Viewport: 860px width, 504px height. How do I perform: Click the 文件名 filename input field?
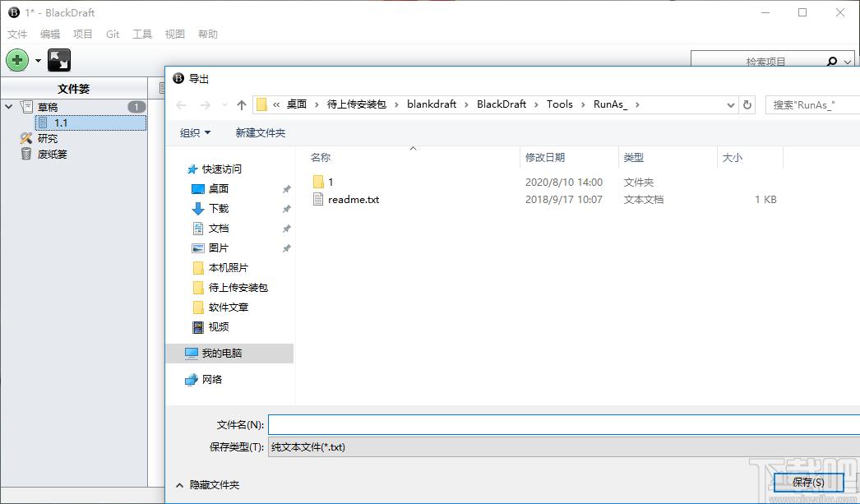coord(563,424)
